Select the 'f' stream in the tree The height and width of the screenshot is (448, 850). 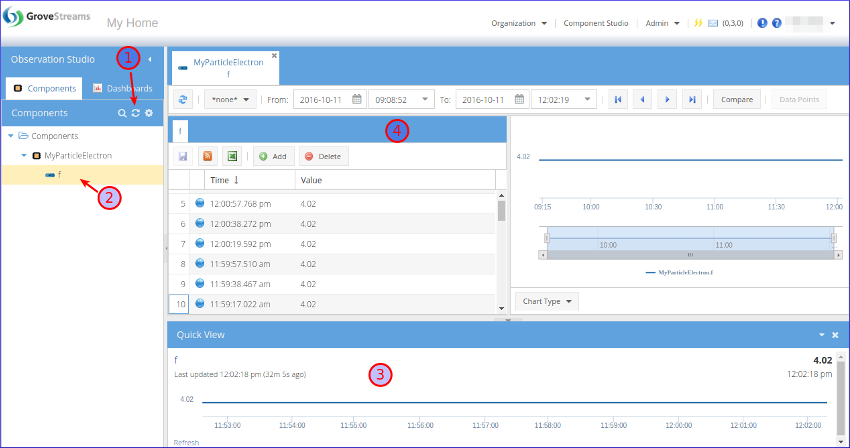(59, 175)
